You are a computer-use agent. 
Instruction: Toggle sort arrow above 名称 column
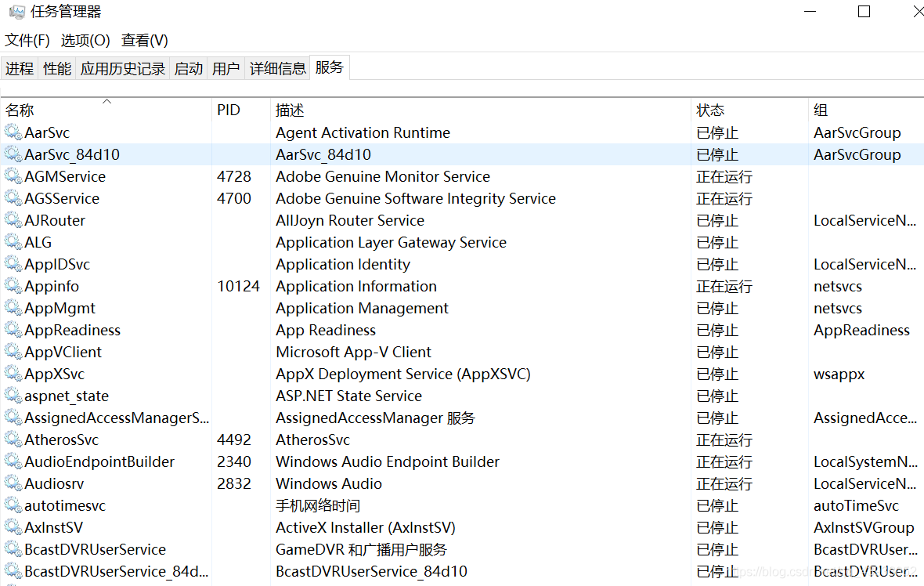click(106, 101)
